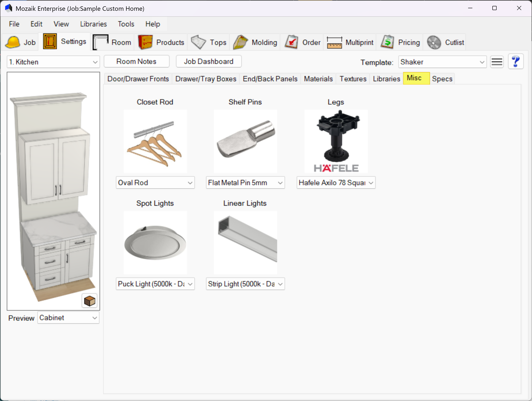This screenshot has width=532, height=401.
Task: Select the Molding toolbar icon
Action: click(240, 42)
